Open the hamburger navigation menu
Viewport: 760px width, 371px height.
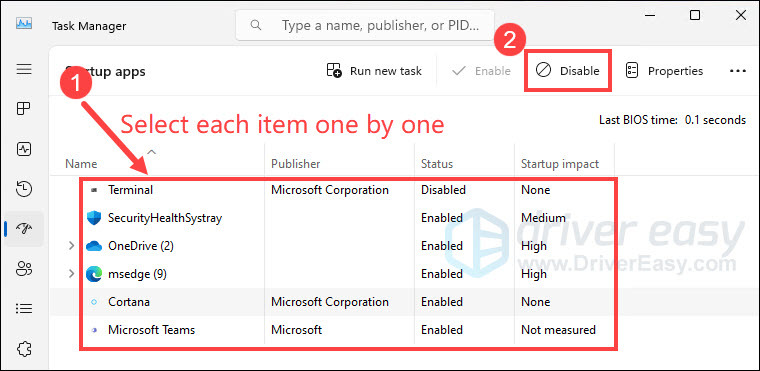tap(24, 69)
